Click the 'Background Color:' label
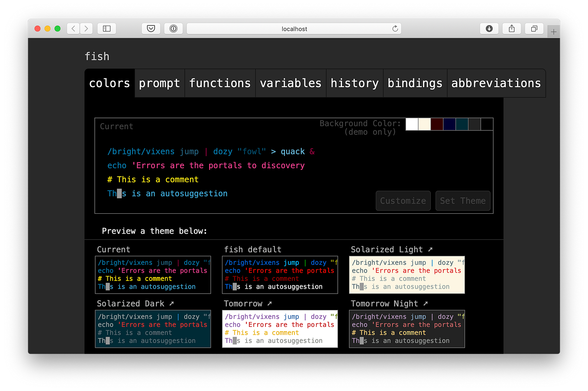 click(360, 124)
